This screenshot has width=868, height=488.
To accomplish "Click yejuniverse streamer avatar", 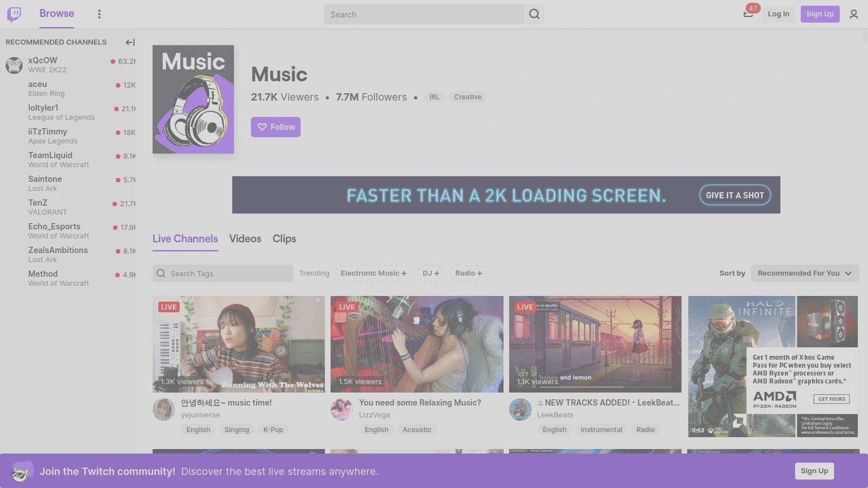I will point(164,409).
